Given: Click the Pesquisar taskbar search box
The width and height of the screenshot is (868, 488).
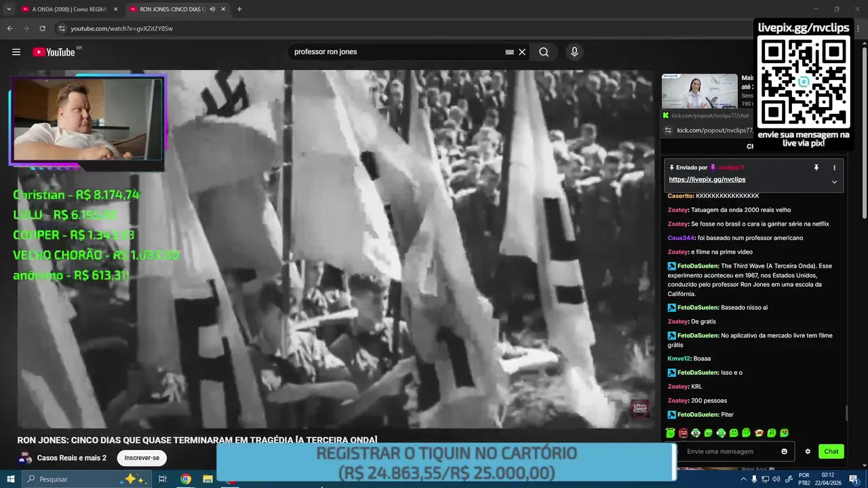Looking at the screenshot, I should [87, 479].
